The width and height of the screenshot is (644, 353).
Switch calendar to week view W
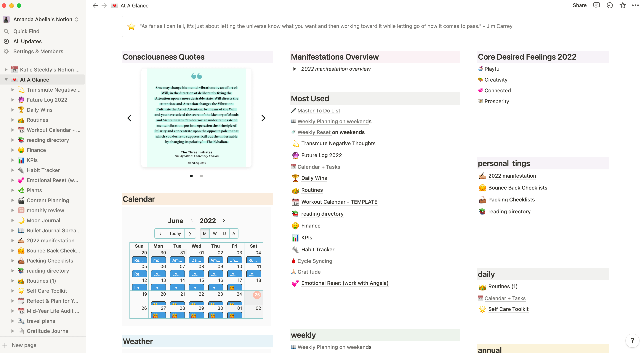coord(214,233)
